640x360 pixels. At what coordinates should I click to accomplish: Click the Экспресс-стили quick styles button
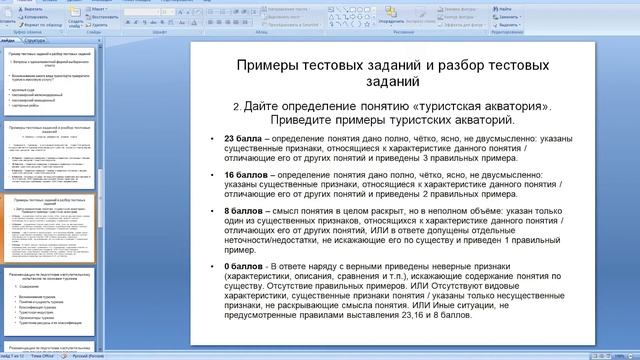tap(421, 16)
